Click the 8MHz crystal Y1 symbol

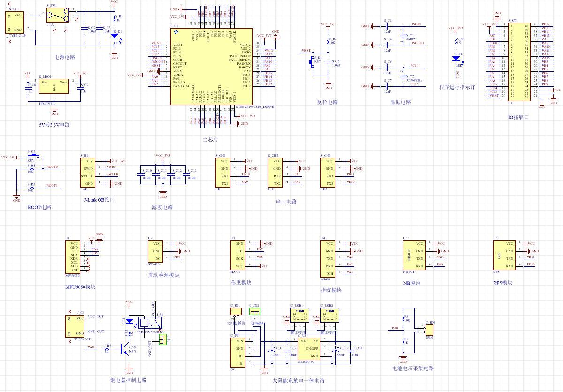click(x=403, y=36)
